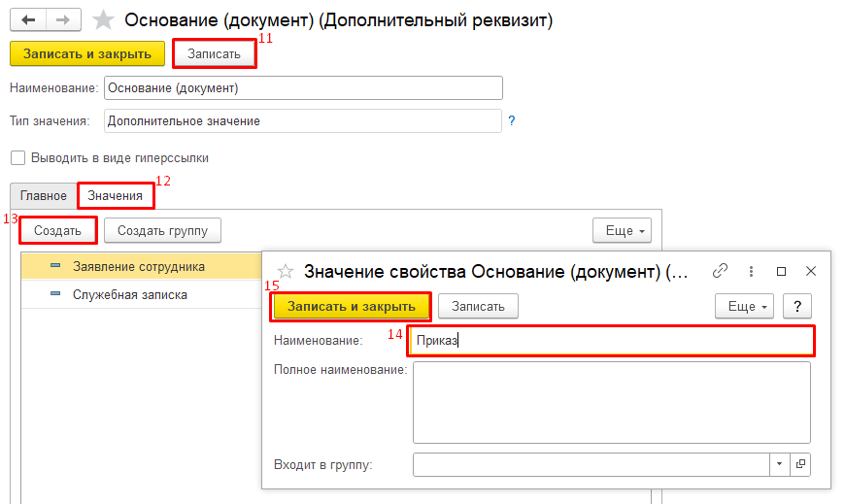Focus the dialog Наименование field with Приказ
The image size is (845, 504).
click(x=611, y=340)
